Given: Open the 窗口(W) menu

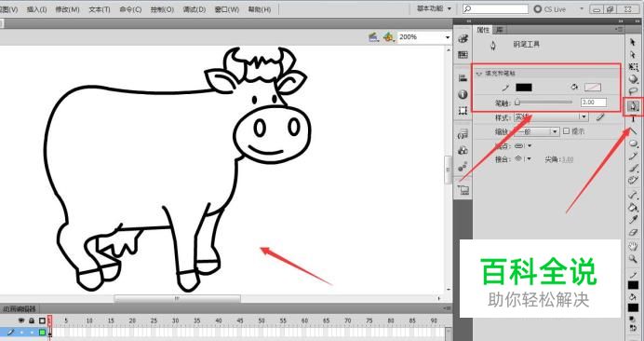Looking at the screenshot, I should (227, 9).
